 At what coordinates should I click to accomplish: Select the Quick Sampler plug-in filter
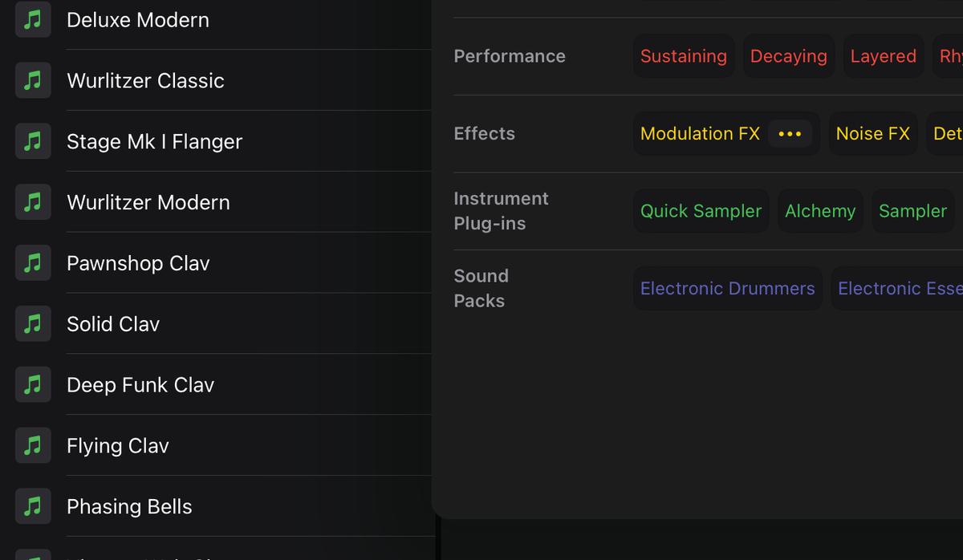coord(701,210)
